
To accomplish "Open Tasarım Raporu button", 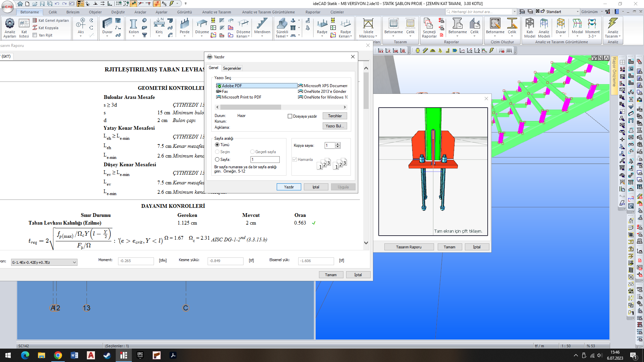I will pyautogui.click(x=409, y=247).
